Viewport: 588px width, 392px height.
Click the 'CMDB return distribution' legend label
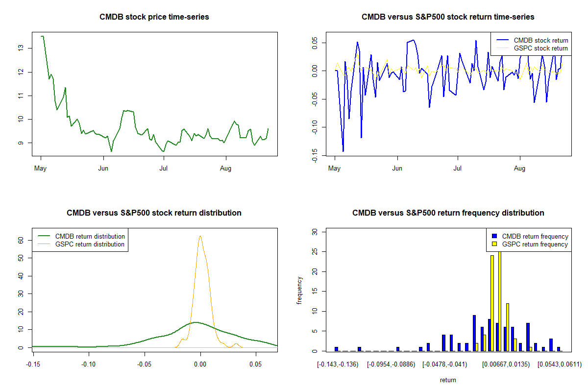90,236
